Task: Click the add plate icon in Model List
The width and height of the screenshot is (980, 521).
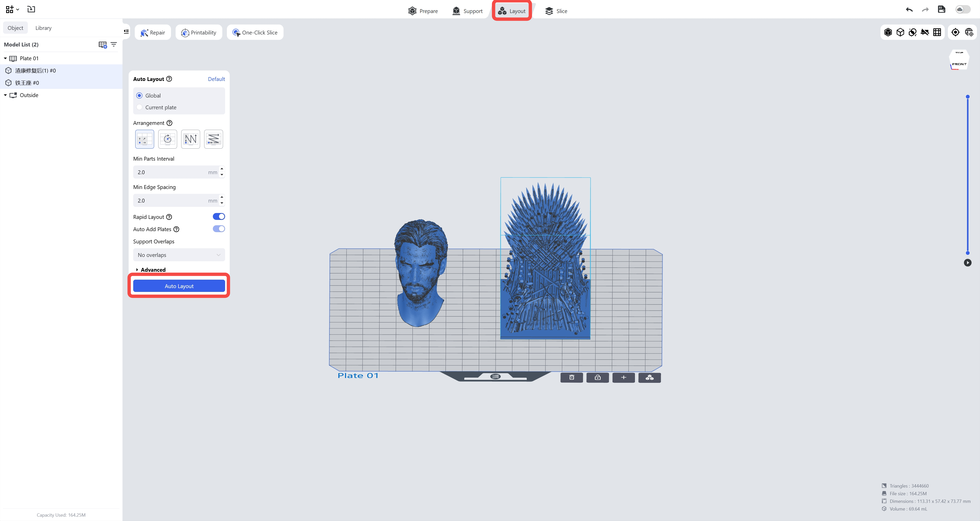Action: pyautogui.click(x=103, y=45)
